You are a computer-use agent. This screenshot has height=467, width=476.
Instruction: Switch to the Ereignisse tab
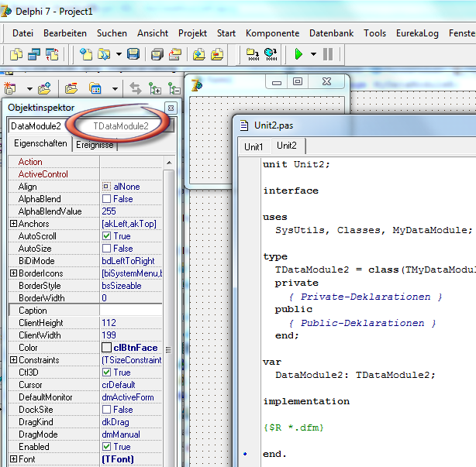[x=94, y=144]
